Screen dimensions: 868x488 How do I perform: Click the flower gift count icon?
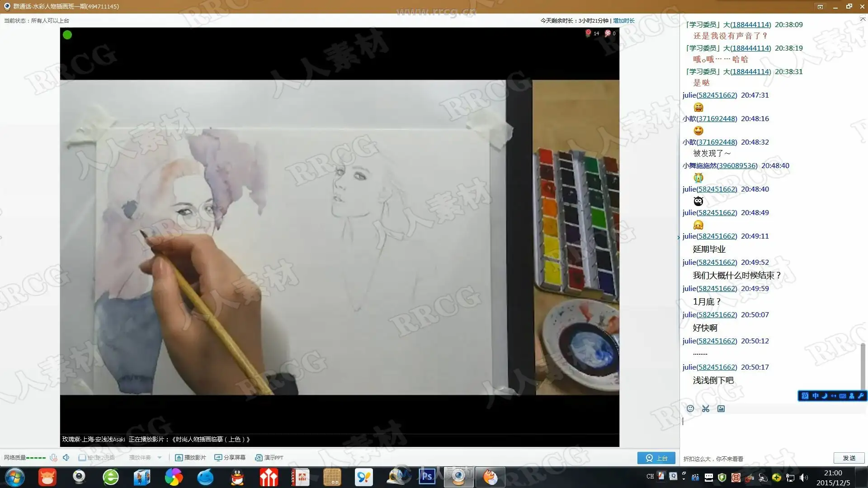(x=588, y=33)
